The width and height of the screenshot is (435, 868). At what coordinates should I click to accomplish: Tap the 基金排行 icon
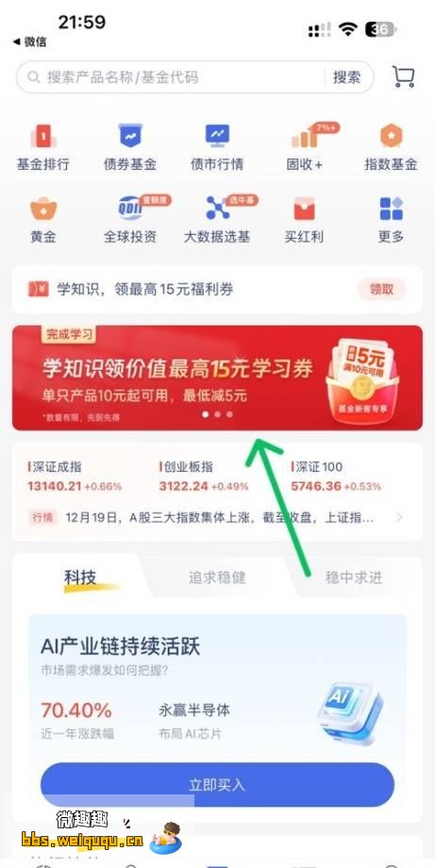click(43, 136)
